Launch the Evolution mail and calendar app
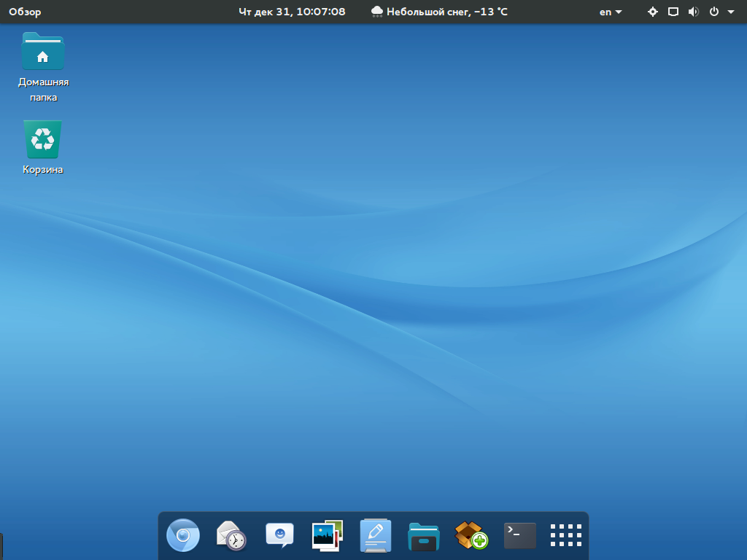The height and width of the screenshot is (560, 747). [231, 536]
